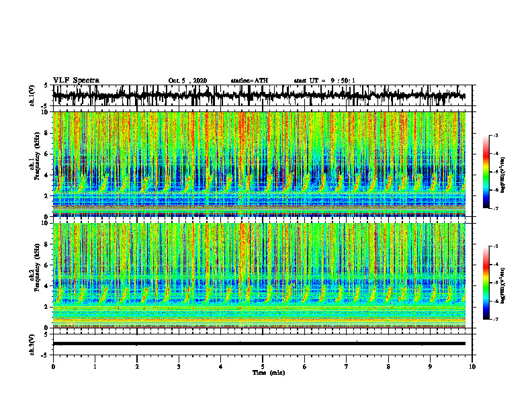Click the "-3" label on ch.2 color bar
Screen dimensions: 532x411
495,246
